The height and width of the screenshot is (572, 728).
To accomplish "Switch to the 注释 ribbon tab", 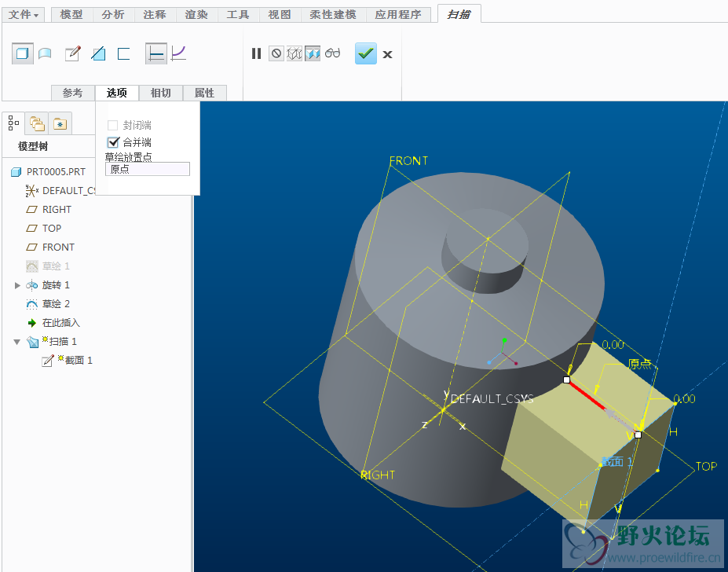I will (x=155, y=15).
